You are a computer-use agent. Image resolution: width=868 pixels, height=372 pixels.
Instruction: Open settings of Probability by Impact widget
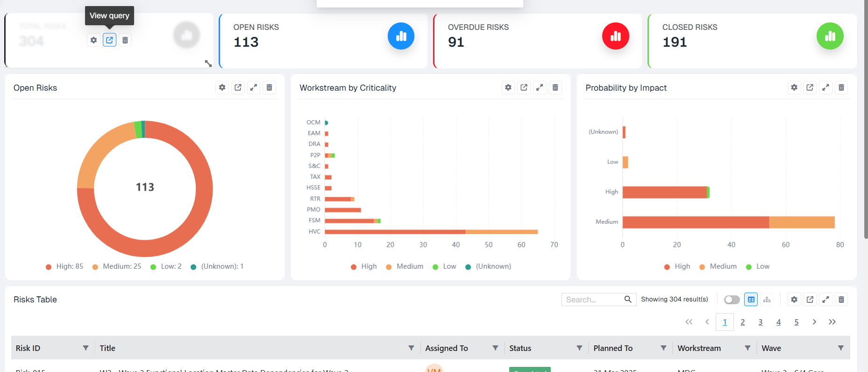(x=794, y=87)
